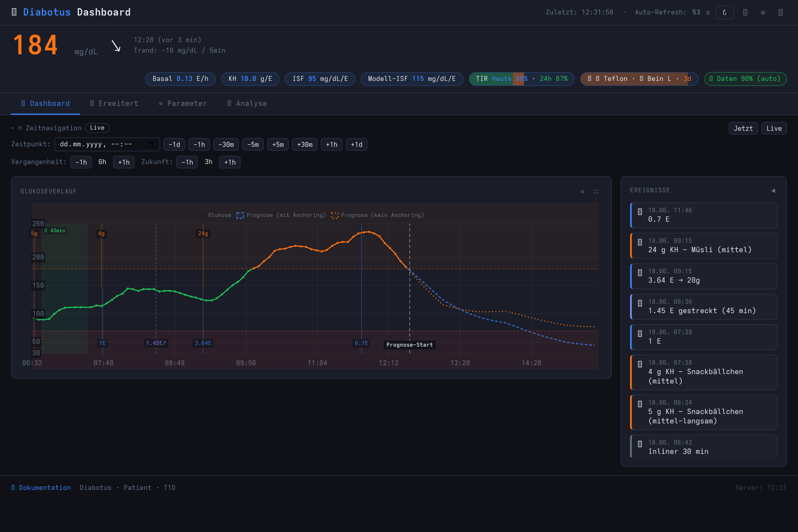The image size is (798, 532).
Task: Step back 30 minutes with -30m
Action: [226, 145]
